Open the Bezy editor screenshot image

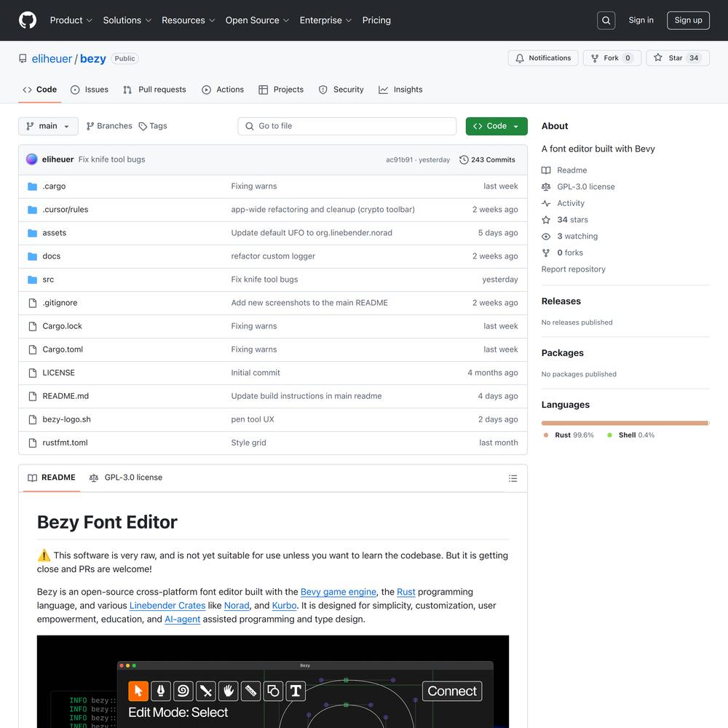click(273, 681)
